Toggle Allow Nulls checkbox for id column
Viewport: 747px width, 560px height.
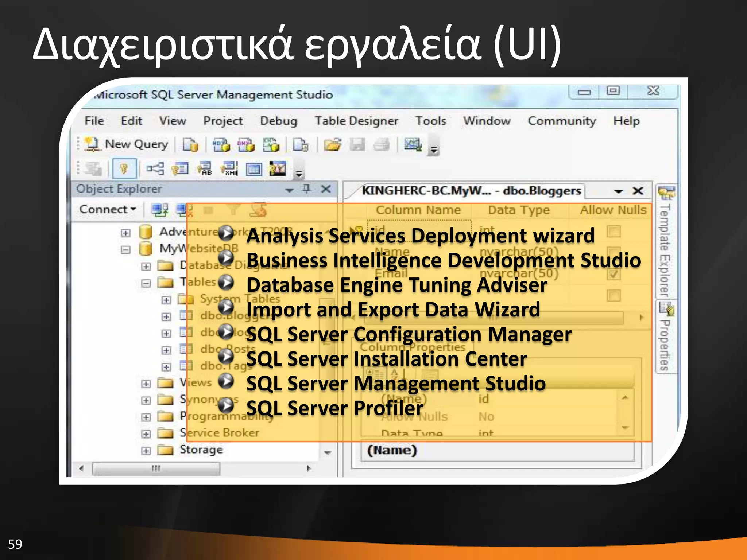[x=614, y=231]
